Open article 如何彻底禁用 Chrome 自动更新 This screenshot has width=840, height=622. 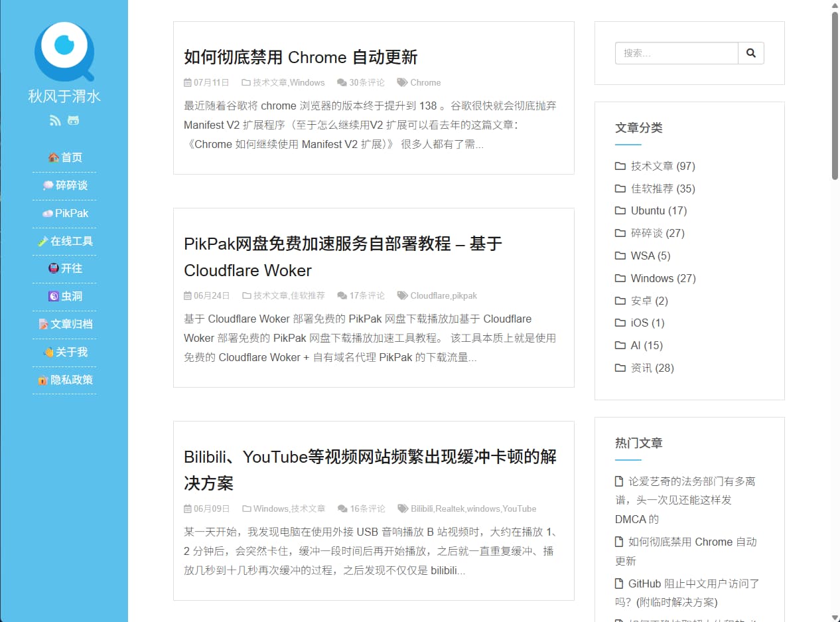click(x=301, y=58)
